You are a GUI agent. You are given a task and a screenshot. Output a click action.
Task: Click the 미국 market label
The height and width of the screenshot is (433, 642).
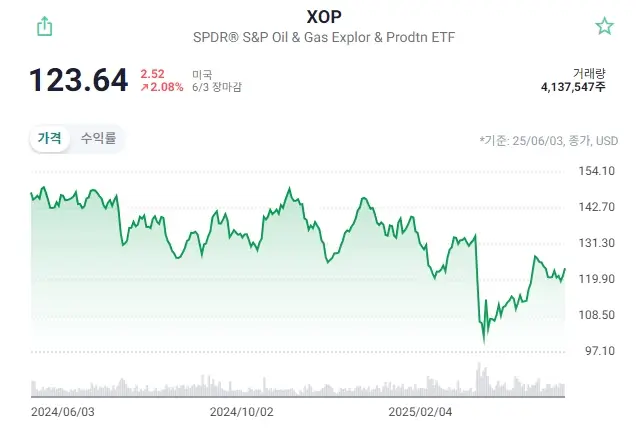point(202,73)
